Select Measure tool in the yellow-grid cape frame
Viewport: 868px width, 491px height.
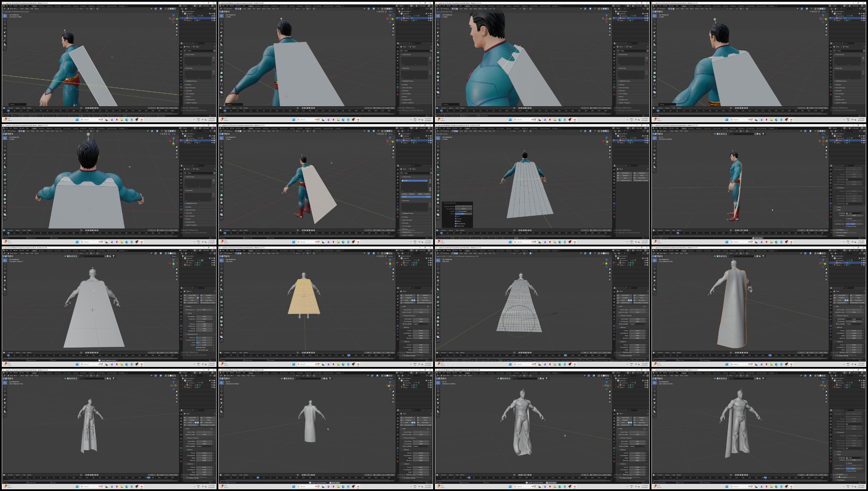coord(222,289)
